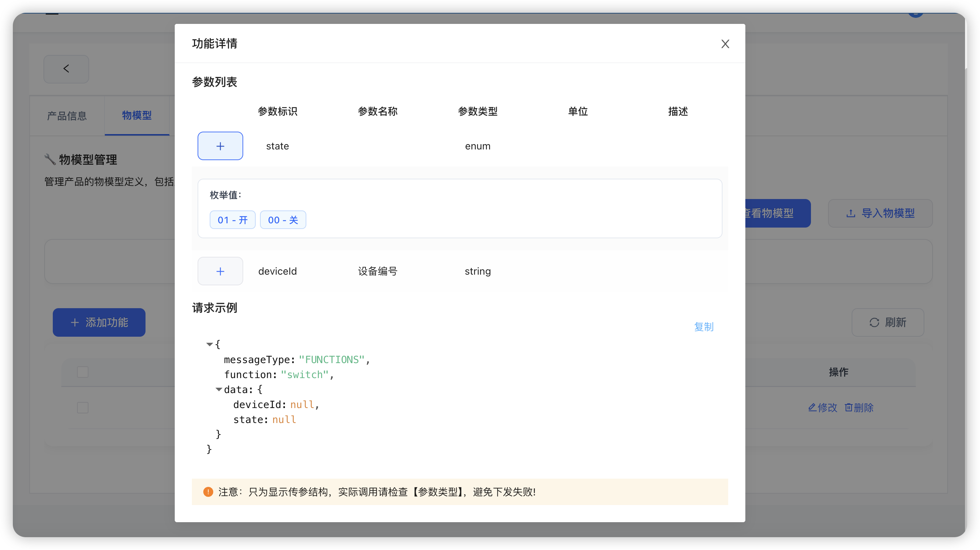This screenshot has width=980, height=550.
Task: Click the back arrow navigation icon
Action: click(66, 69)
